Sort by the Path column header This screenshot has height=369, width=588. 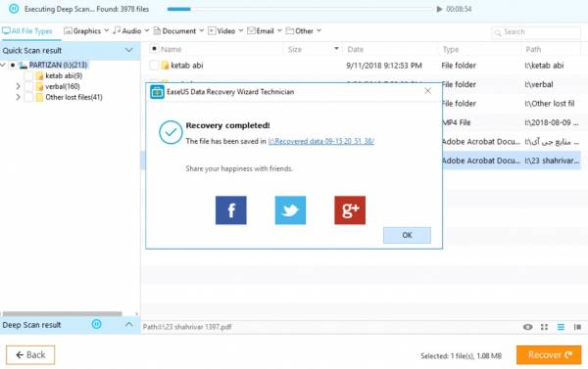(533, 50)
